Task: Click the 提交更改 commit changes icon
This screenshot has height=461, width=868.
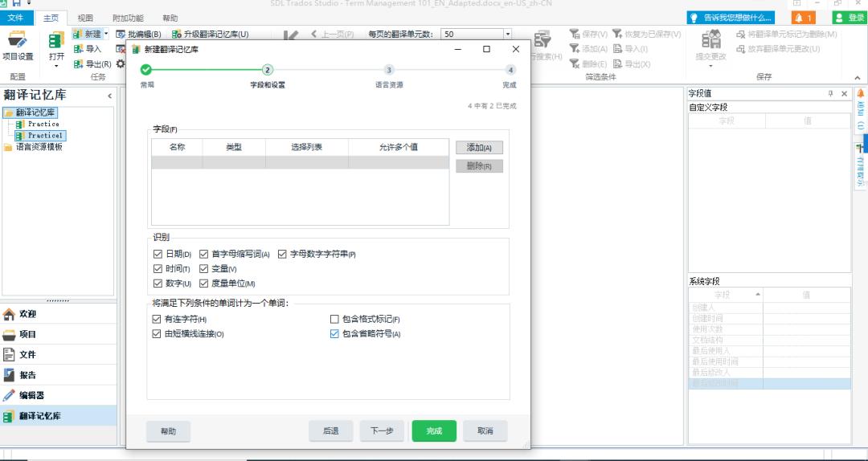Action: point(710,40)
